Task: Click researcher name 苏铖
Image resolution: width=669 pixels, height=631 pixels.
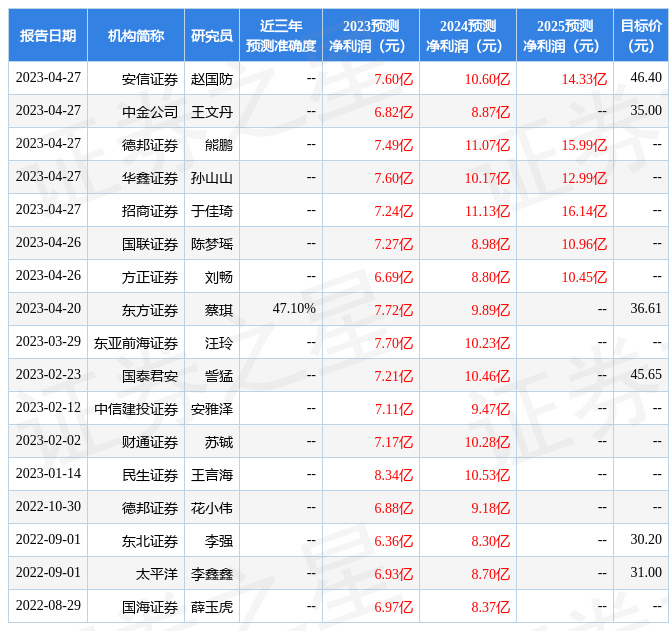Action: pyautogui.click(x=219, y=442)
